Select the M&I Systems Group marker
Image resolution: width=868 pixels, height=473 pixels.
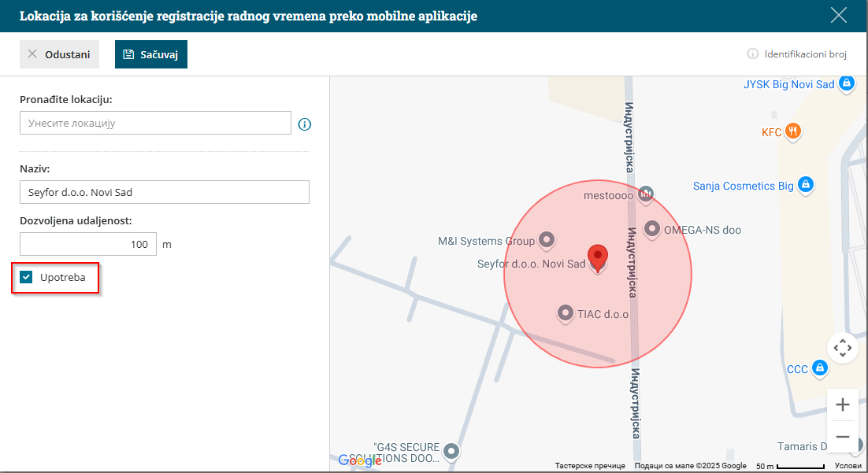pos(547,239)
